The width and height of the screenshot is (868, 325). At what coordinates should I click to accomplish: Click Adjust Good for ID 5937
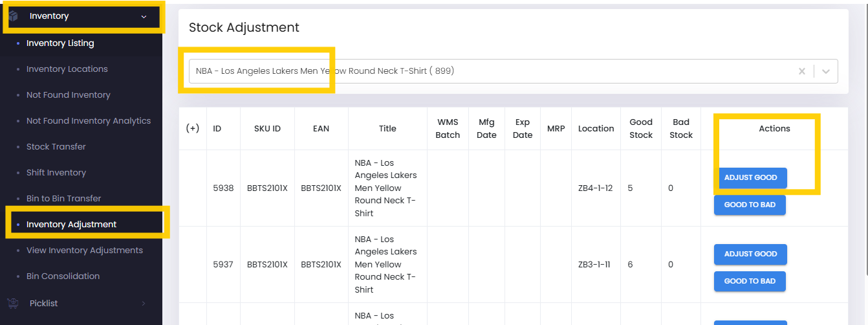(750, 254)
